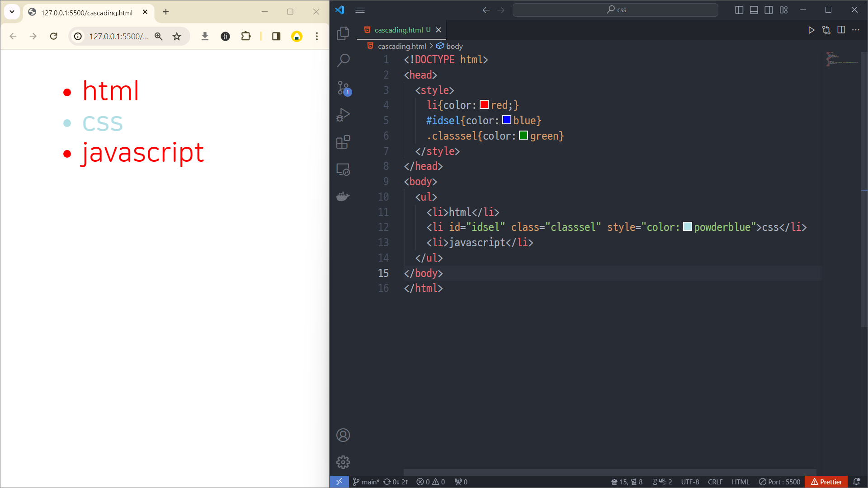
Task: Open the Search view in activity bar
Action: [x=343, y=60]
